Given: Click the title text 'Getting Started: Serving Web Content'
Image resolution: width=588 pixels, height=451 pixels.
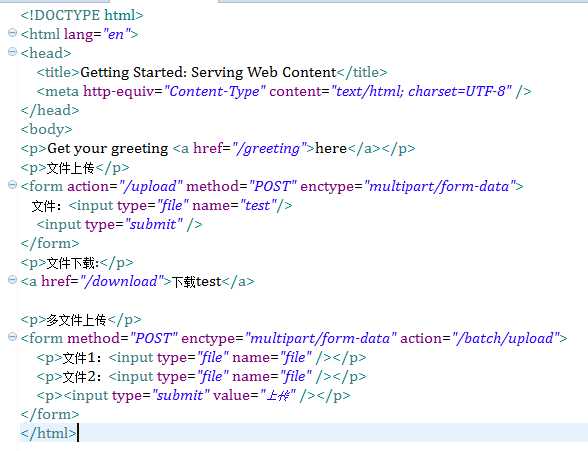Looking at the screenshot, I should point(208,72).
